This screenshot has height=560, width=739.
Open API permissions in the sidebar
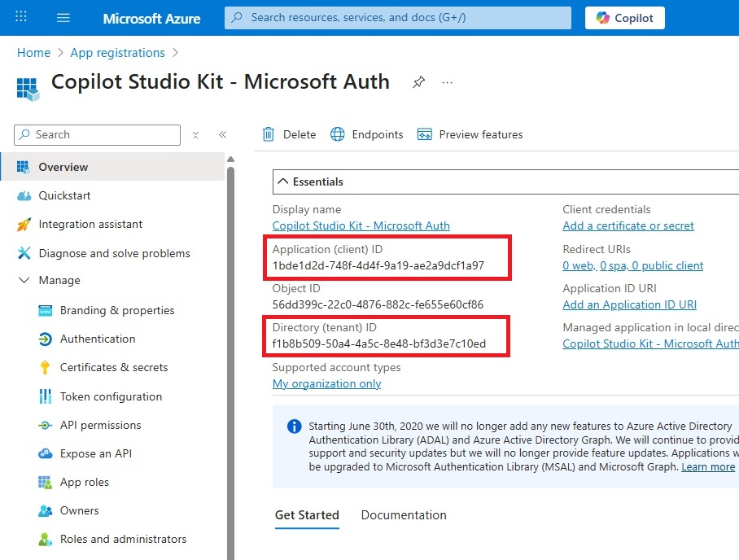pos(100,425)
